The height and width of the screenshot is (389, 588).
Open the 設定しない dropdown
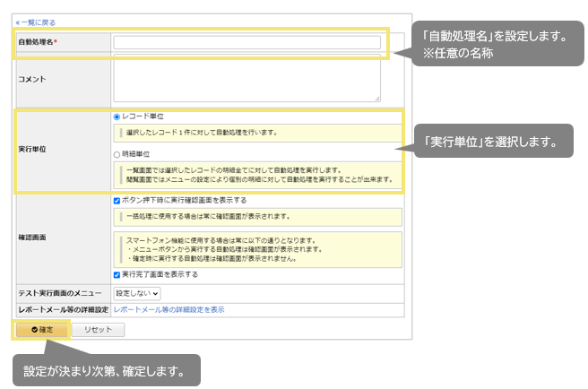(x=137, y=293)
